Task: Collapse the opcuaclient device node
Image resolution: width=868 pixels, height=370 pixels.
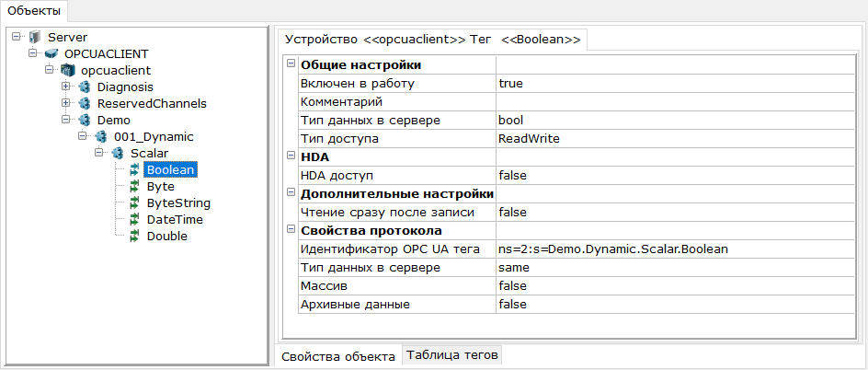Action: click(x=50, y=70)
